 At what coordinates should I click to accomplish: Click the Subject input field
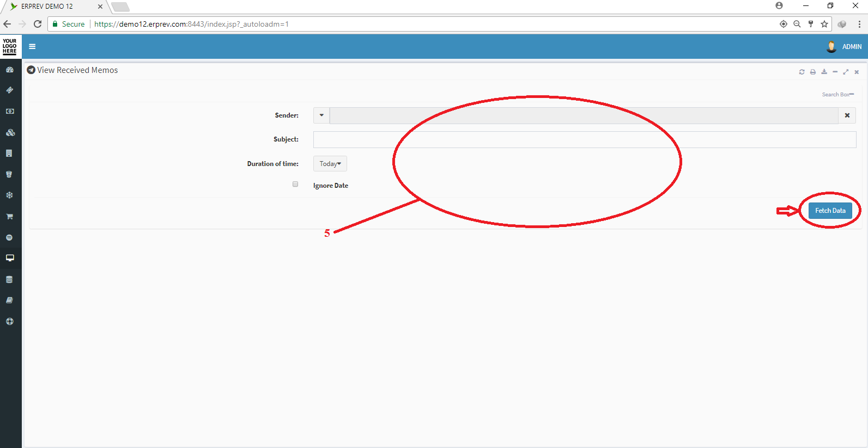coord(585,139)
